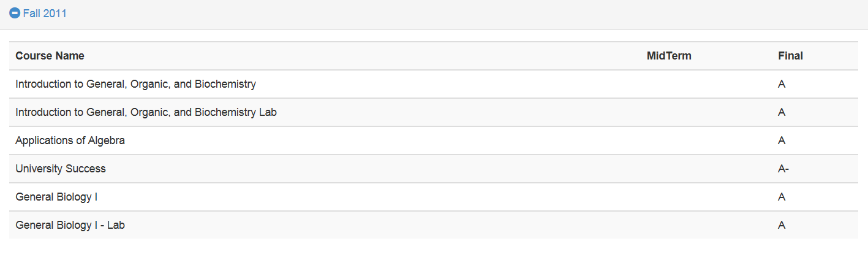The height and width of the screenshot is (257, 868).
Task: Click the final grade for Applications of Algebra
Action: [x=782, y=140]
